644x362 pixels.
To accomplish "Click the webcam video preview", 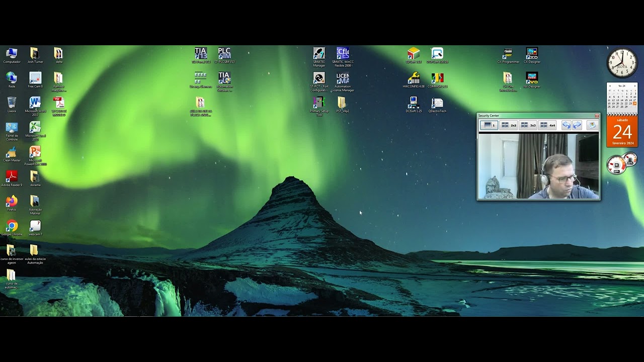I will 538,166.
